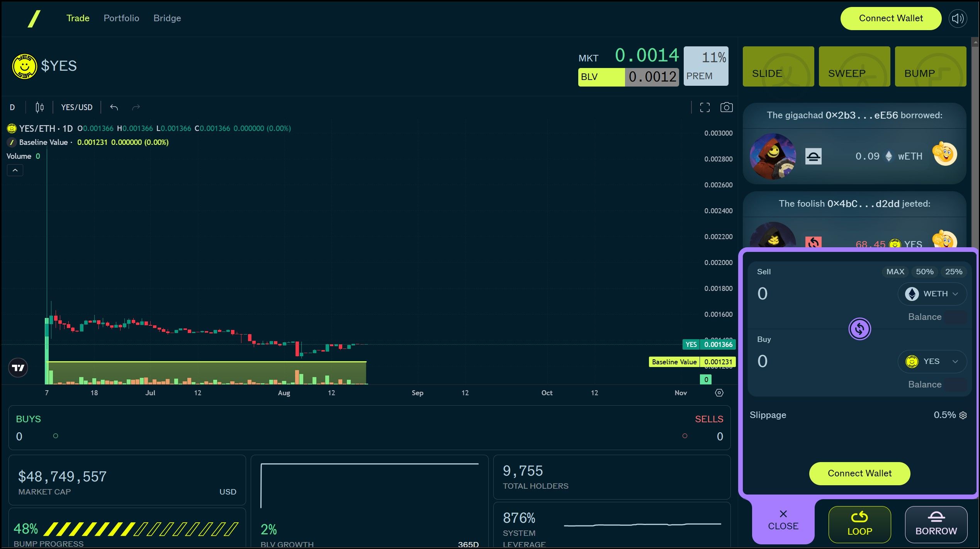
Task: Click the sound speaker icon
Action: point(958,19)
